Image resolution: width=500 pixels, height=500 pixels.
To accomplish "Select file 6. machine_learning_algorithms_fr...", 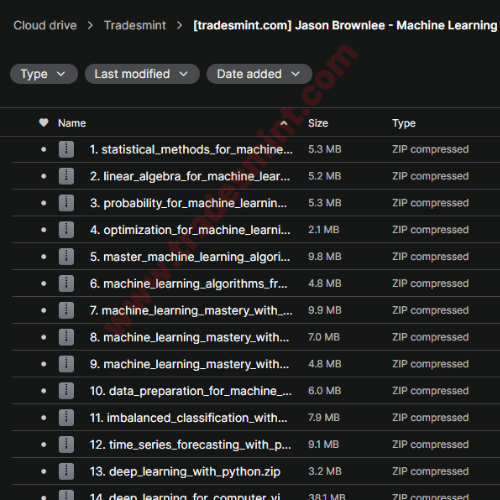I will click(x=188, y=283).
